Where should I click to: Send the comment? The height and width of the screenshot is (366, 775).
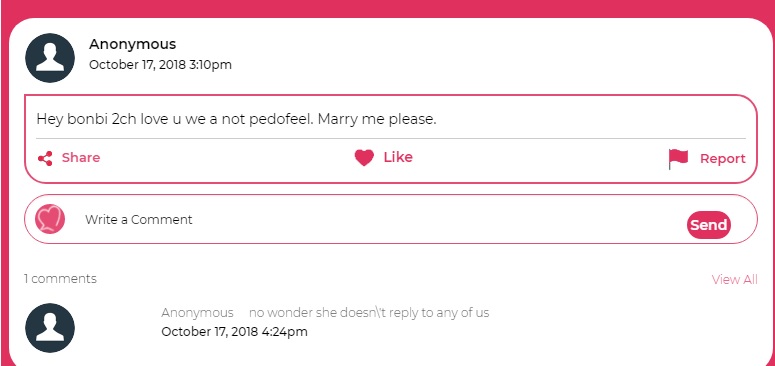tap(708, 225)
